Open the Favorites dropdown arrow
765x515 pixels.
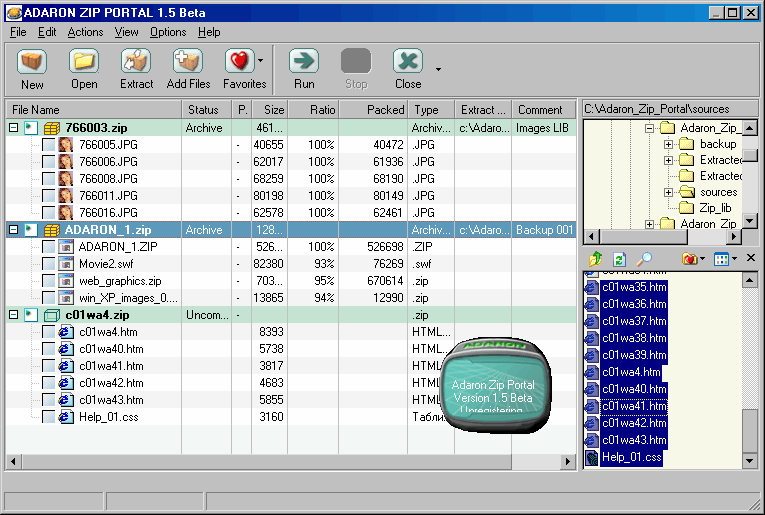(260, 60)
